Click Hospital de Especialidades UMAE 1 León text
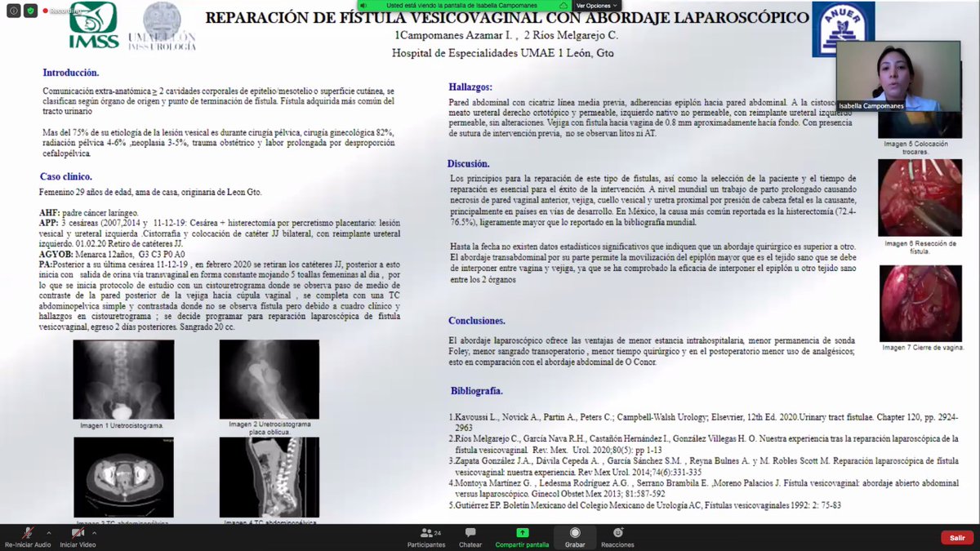This screenshot has height=551, width=980. point(503,53)
